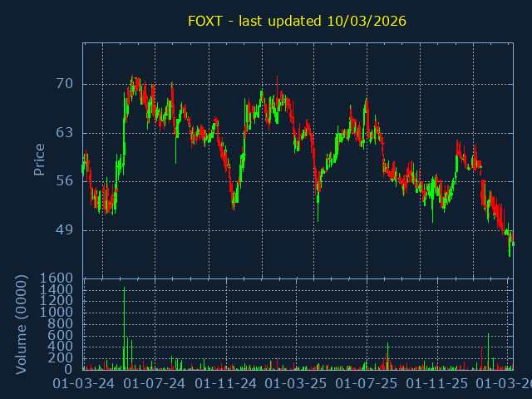532x399 pixels.
Task: Select the 63 price tick label
Action: [65, 133]
